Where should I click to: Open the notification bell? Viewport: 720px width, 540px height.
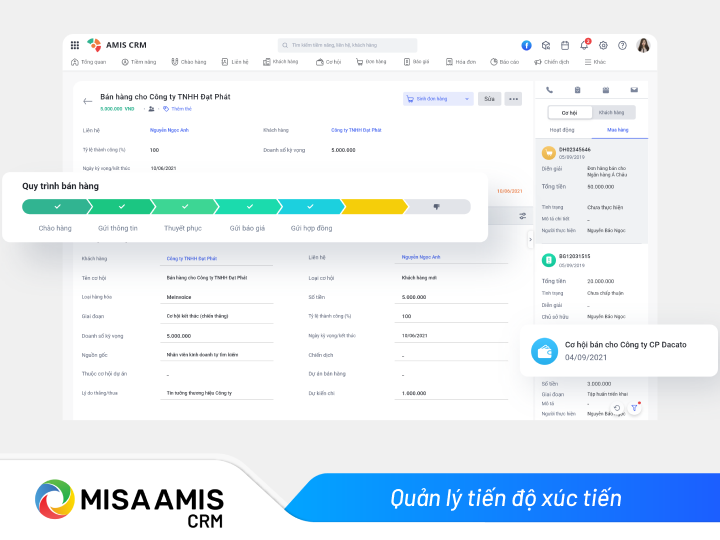tap(584, 45)
